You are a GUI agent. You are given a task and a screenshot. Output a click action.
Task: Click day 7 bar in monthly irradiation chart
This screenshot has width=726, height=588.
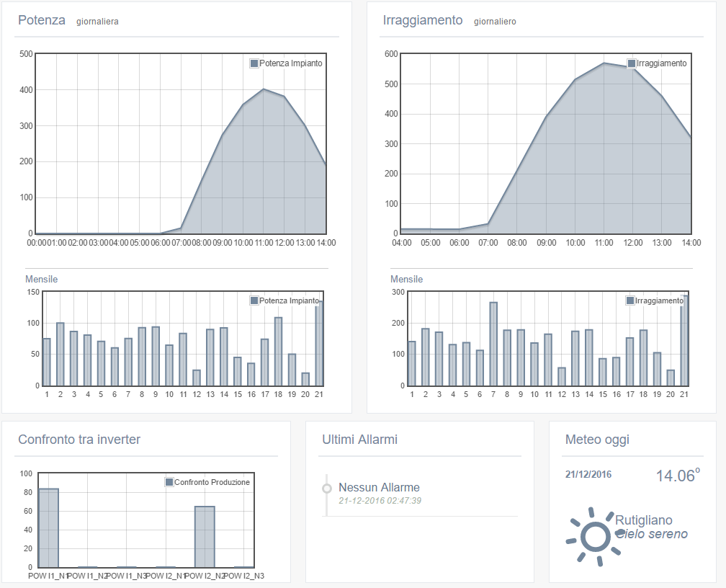[x=493, y=344]
